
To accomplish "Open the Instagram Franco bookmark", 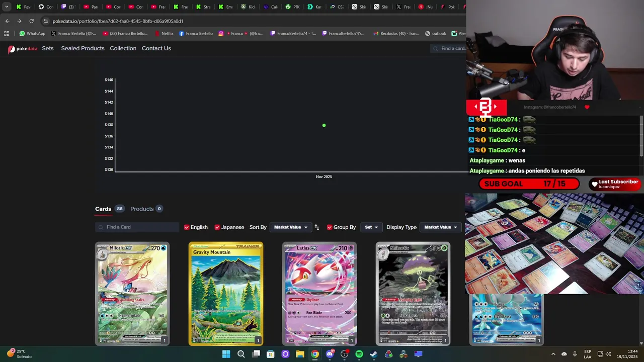I will 240,34.
